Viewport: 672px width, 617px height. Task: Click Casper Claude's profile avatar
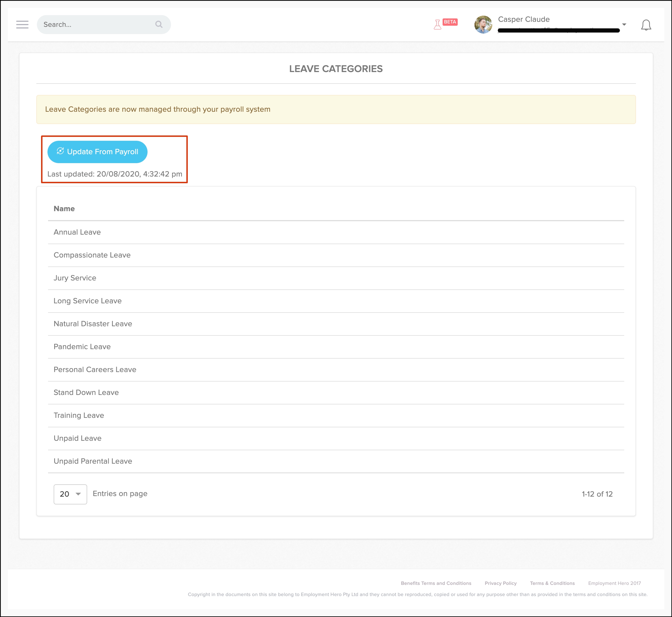coord(483,25)
